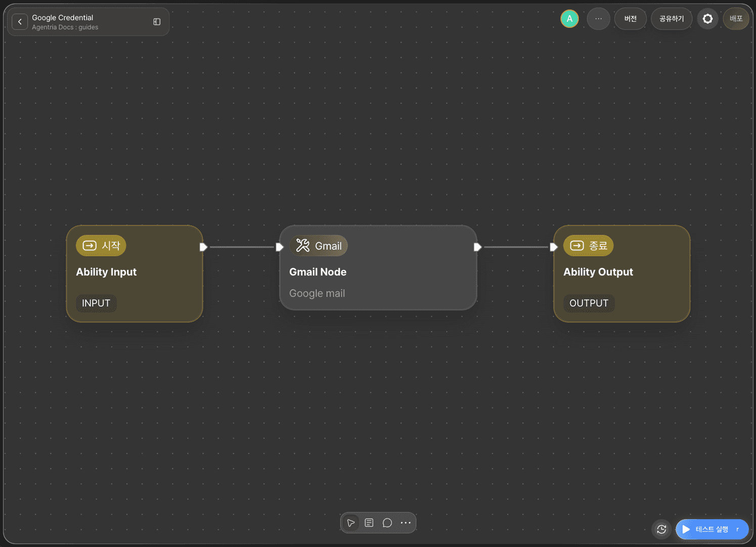Open the more options ellipsis in header
Screen dimensions: 756x547
(x=598, y=19)
